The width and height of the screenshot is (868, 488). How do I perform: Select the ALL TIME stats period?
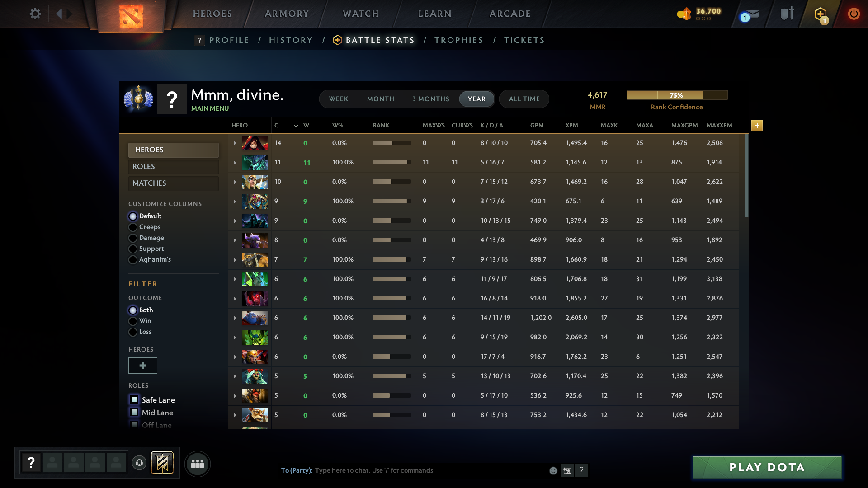tap(524, 99)
